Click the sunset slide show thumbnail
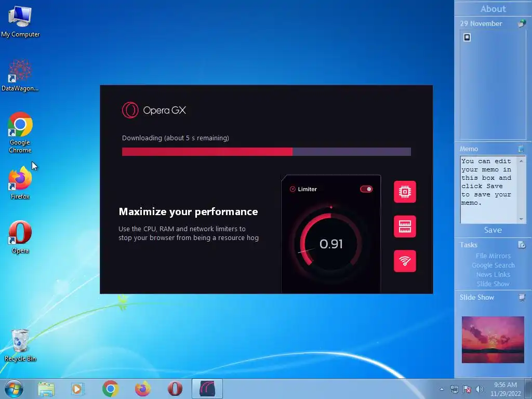Viewport: 532px width, 399px height. pos(493,340)
